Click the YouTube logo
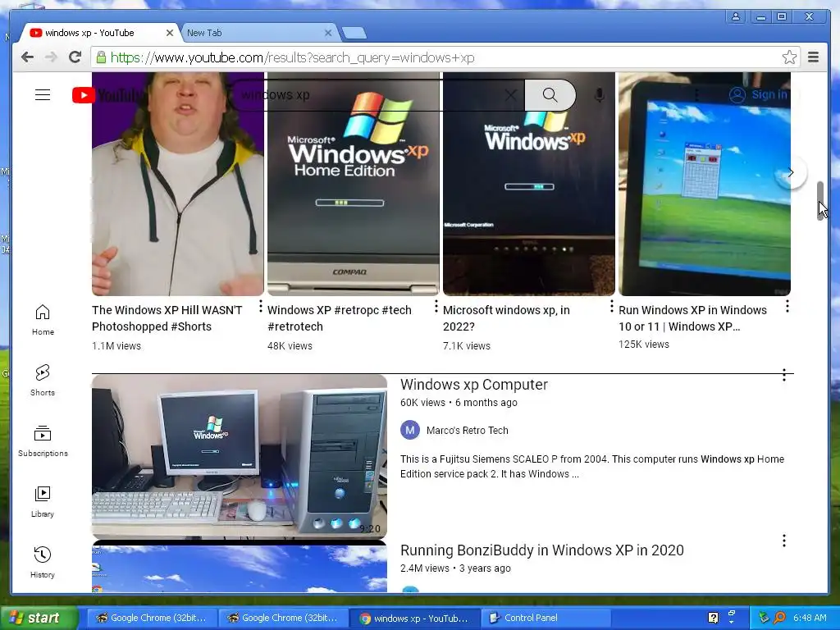This screenshot has width=840, height=630. point(107,95)
